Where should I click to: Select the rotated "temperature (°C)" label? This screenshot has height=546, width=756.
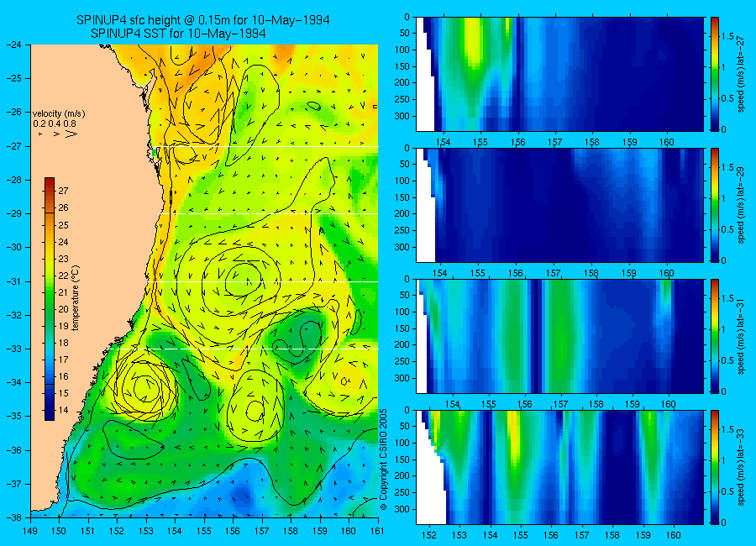click(x=76, y=298)
